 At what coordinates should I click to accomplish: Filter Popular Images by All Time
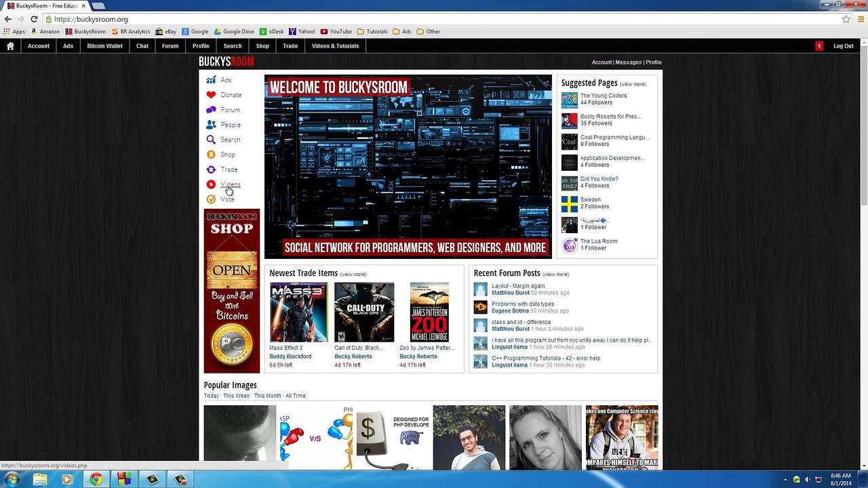click(296, 396)
